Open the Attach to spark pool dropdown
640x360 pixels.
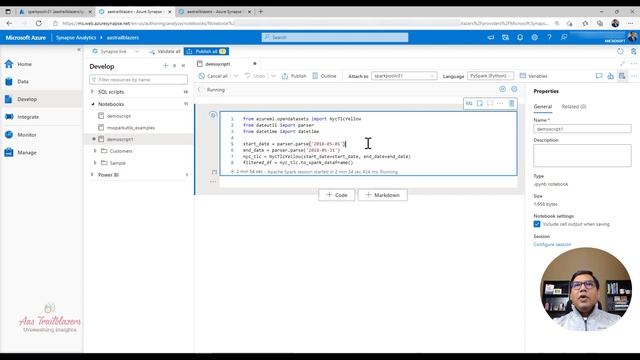[x=404, y=76]
